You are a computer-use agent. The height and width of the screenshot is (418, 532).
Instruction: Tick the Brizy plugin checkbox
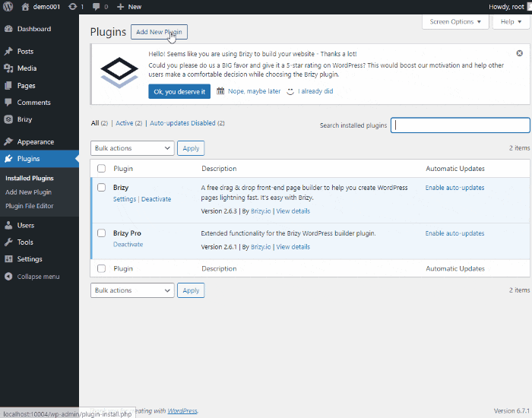pyautogui.click(x=102, y=188)
